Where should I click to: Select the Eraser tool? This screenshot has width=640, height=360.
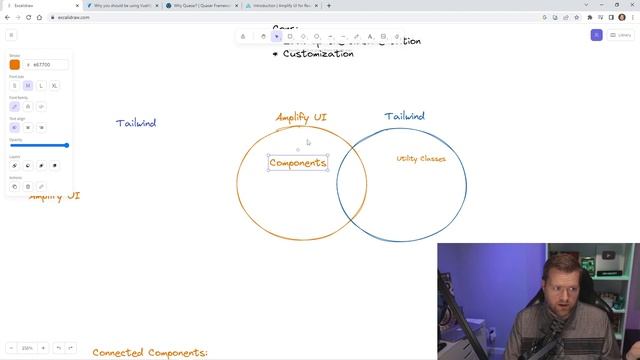[397, 37]
